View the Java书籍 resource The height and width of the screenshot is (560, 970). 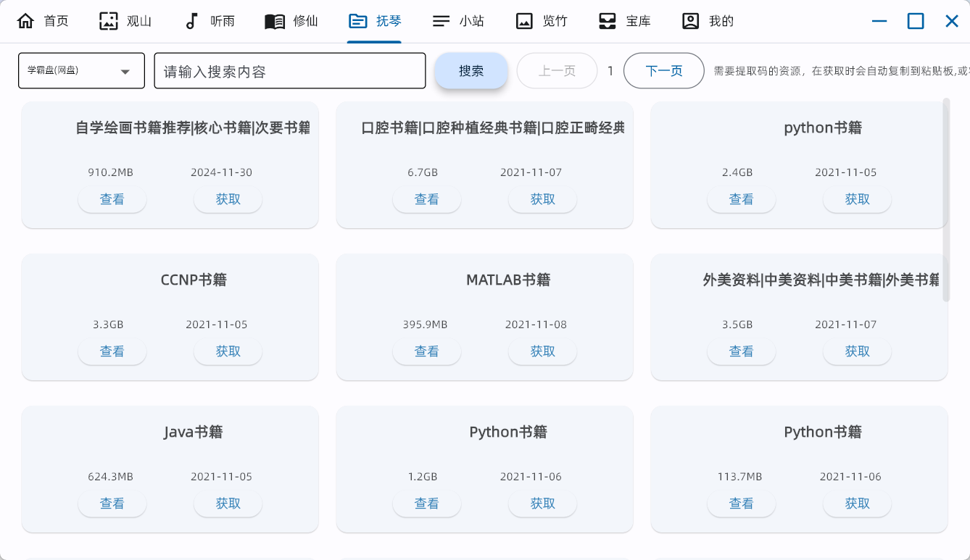pos(112,503)
